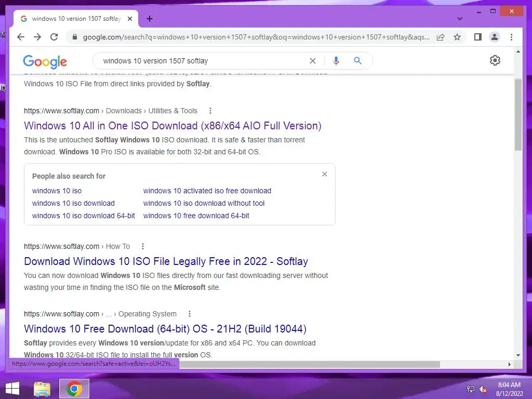Viewport: 532px width, 399px height.
Task: Bookmark this page with the star icon
Action: (x=457, y=37)
